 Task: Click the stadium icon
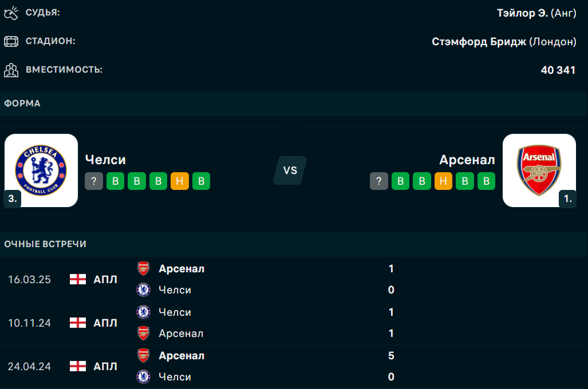pyautogui.click(x=11, y=42)
